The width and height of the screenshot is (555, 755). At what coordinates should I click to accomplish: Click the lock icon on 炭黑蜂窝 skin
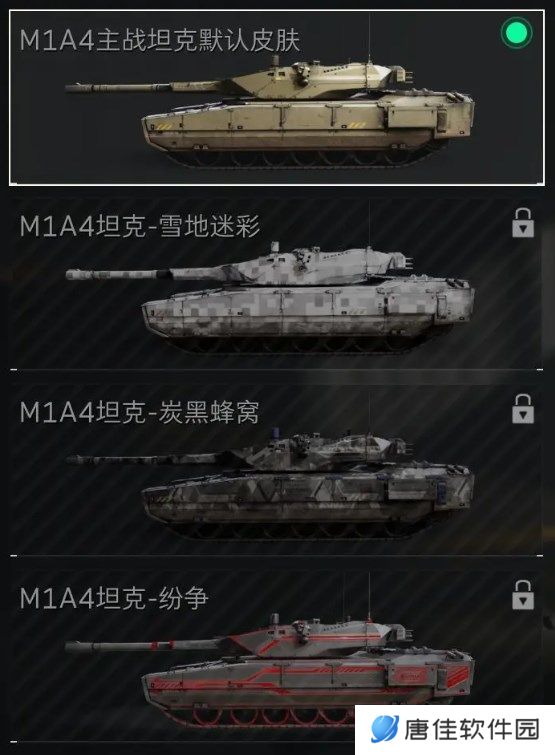523,409
